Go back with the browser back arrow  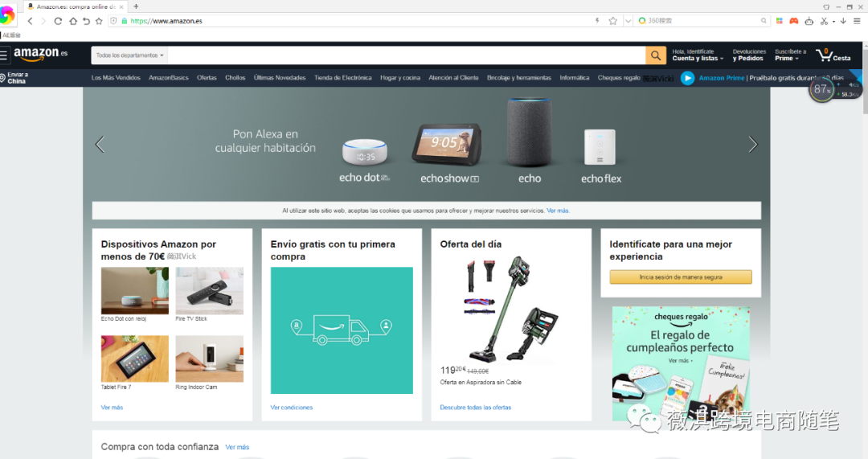point(30,21)
